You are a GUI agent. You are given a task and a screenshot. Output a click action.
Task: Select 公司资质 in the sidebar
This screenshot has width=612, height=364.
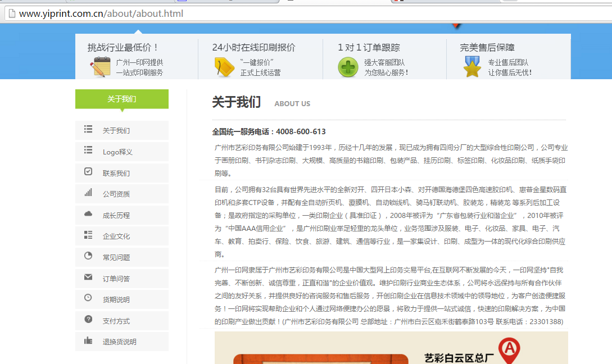[x=122, y=194]
